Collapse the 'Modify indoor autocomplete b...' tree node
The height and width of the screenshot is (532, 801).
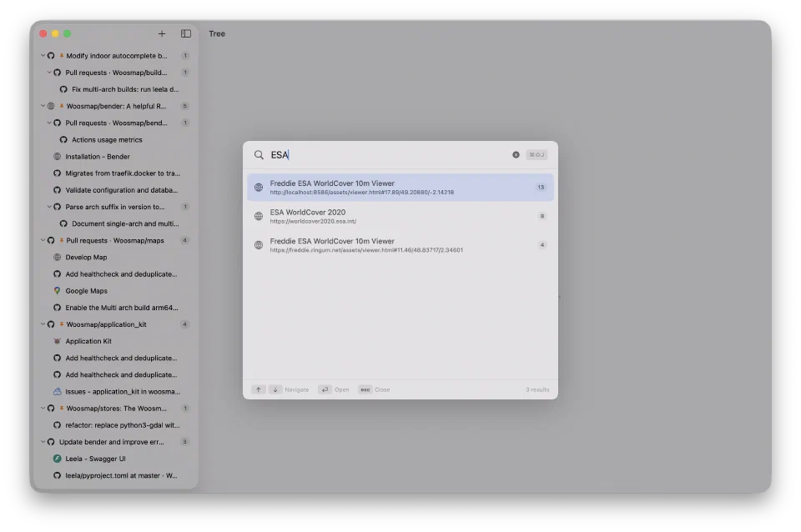(43, 56)
